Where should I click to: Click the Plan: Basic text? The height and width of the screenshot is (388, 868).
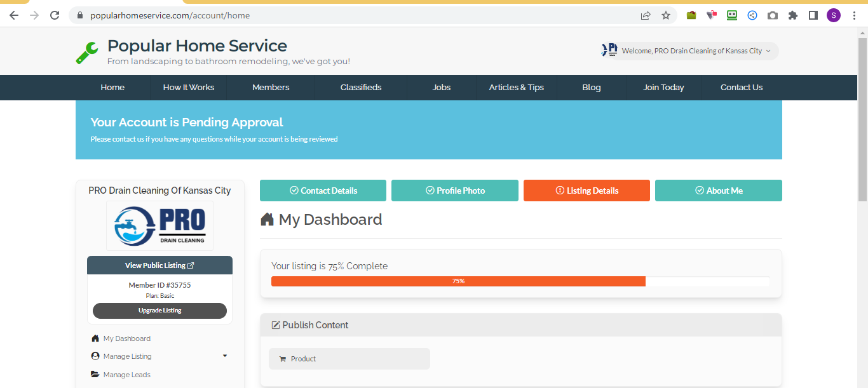[159, 296]
